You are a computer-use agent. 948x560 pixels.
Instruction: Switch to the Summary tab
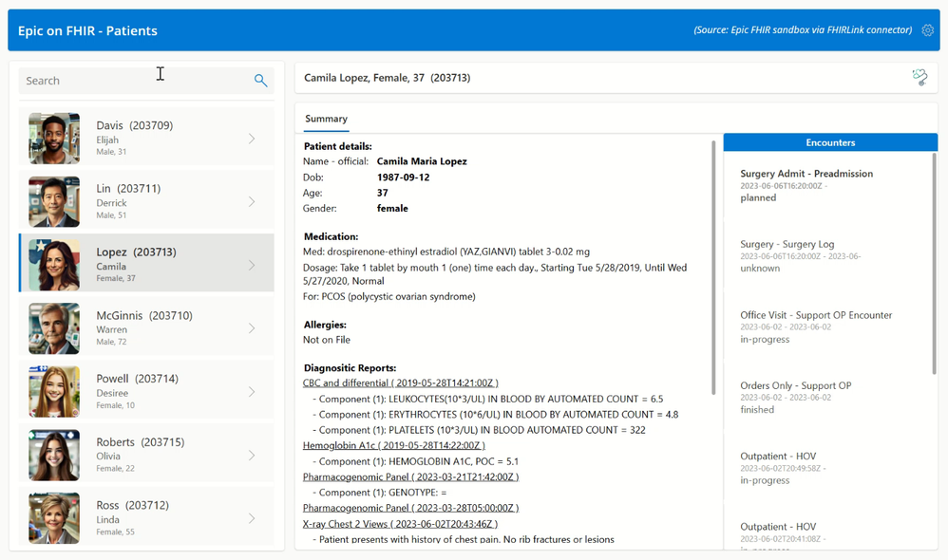click(326, 119)
